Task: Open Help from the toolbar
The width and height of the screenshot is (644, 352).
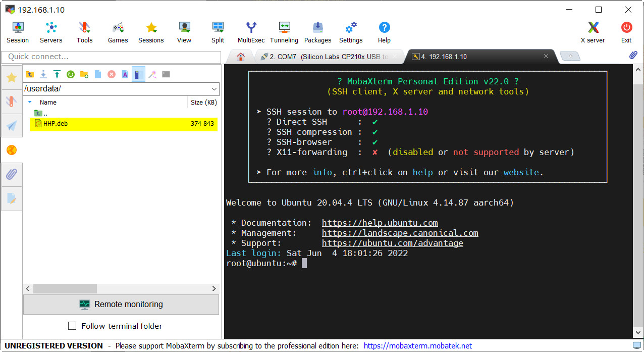Action: point(384,33)
